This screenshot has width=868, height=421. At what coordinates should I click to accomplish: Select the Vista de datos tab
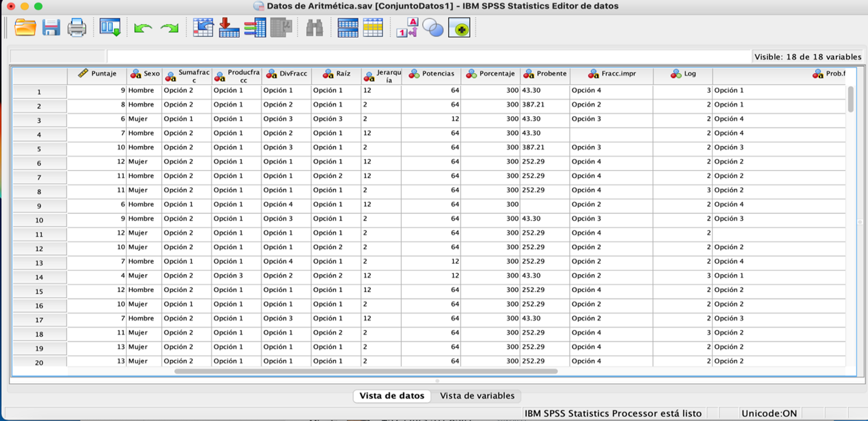click(x=392, y=395)
